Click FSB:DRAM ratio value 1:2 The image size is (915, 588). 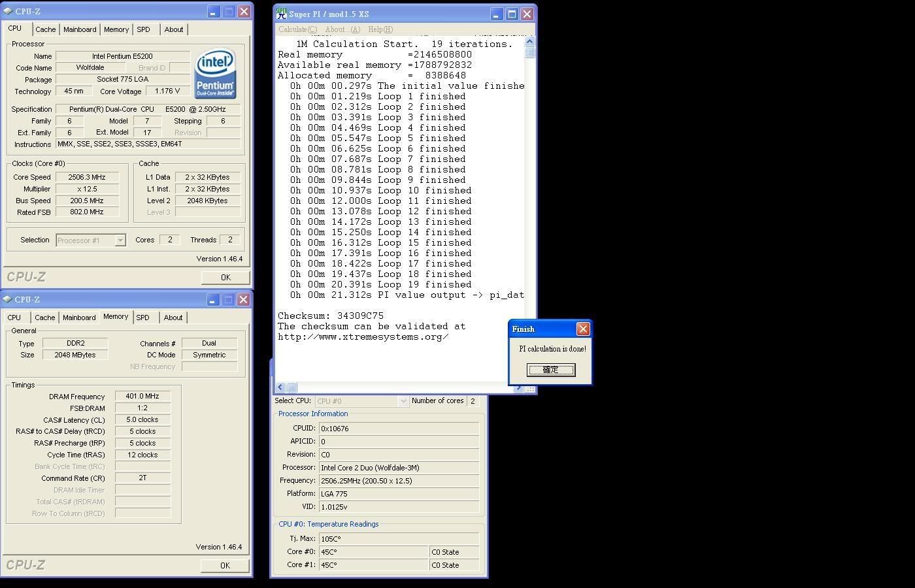142,408
